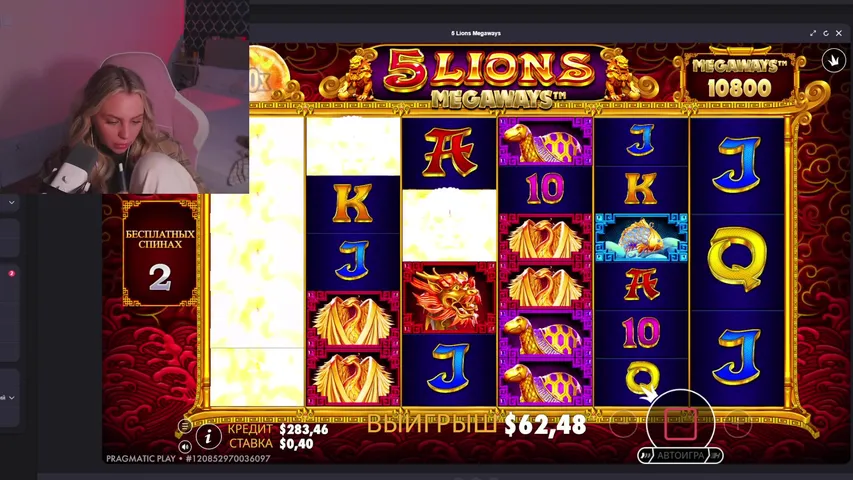Click the Megaways 10800 counter panel
Viewport: 853px width, 480px height.
[739, 78]
